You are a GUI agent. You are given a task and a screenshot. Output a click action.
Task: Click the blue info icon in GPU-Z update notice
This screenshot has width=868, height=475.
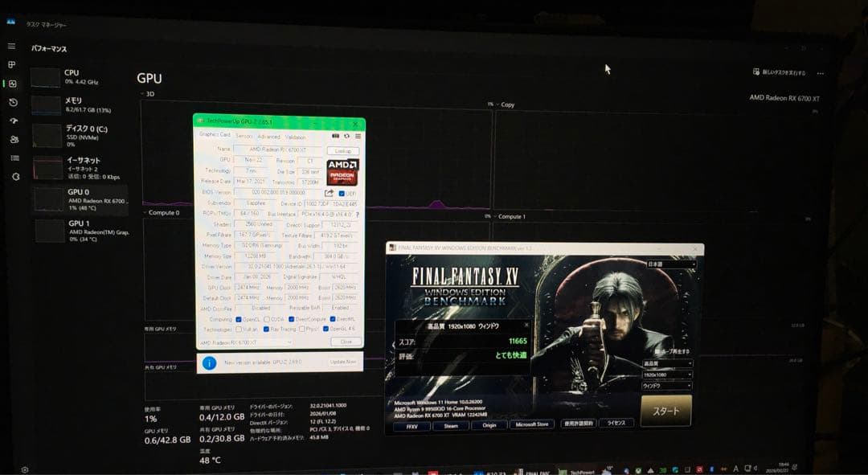click(x=209, y=362)
